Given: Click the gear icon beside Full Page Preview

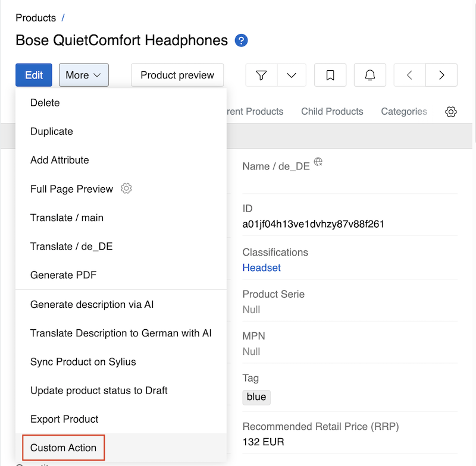Looking at the screenshot, I should tap(126, 188).
